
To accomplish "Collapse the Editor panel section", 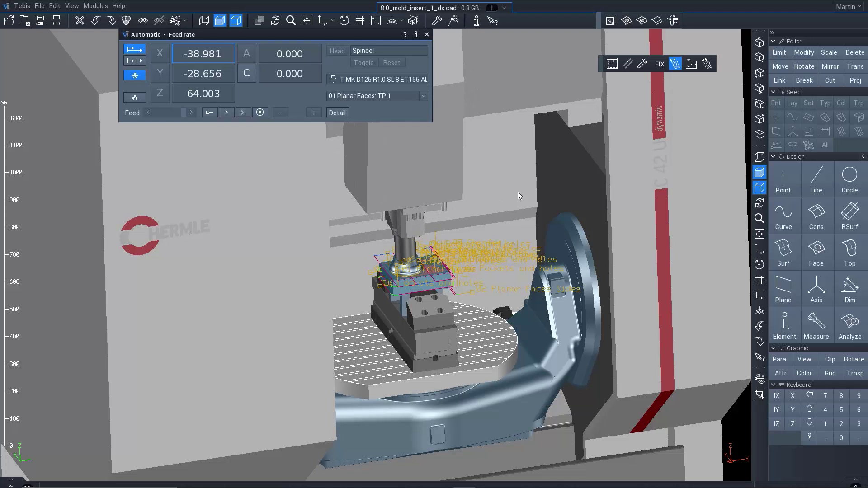I will (x=773, y=41).
